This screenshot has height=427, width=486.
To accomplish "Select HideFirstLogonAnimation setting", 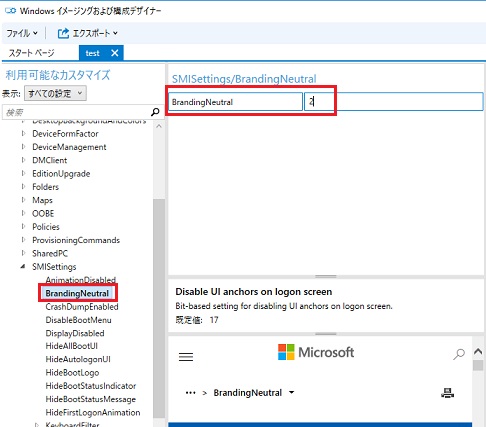I will tap(93, 413).
